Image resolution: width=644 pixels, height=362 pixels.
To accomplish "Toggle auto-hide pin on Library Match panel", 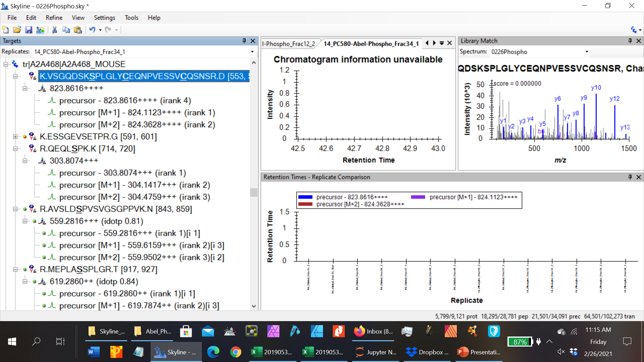I will [630, 41].
